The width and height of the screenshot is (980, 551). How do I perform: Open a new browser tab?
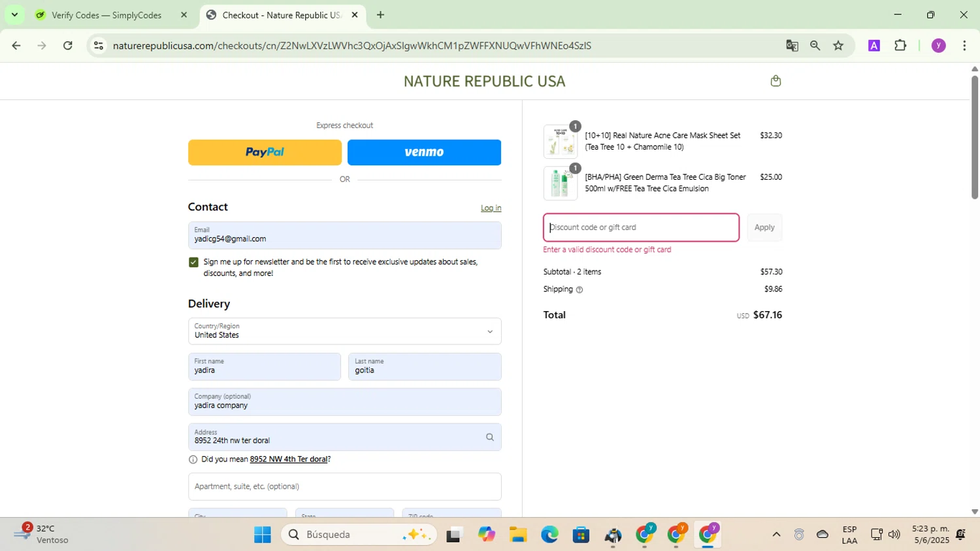(380, 15)
